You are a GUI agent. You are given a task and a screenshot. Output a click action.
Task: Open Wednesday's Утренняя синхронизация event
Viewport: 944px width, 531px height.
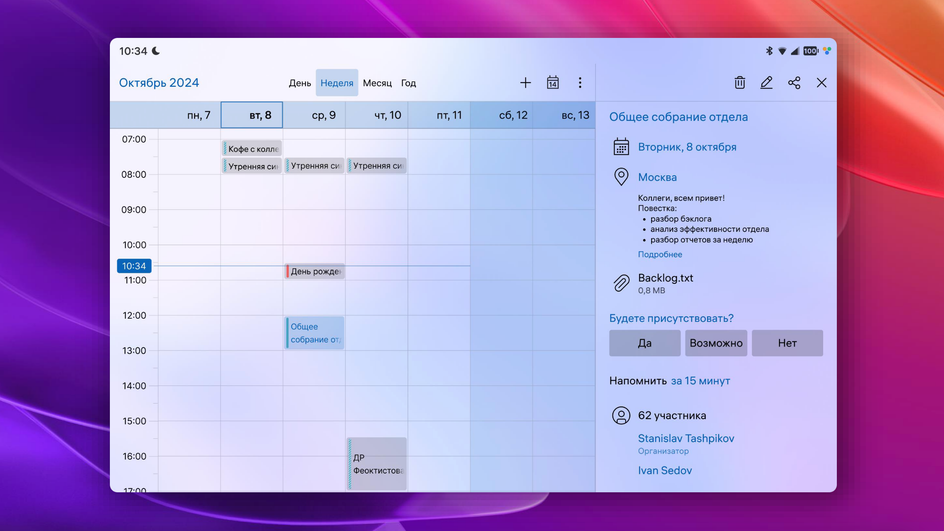pyautogui.click(x=314, y=166)
